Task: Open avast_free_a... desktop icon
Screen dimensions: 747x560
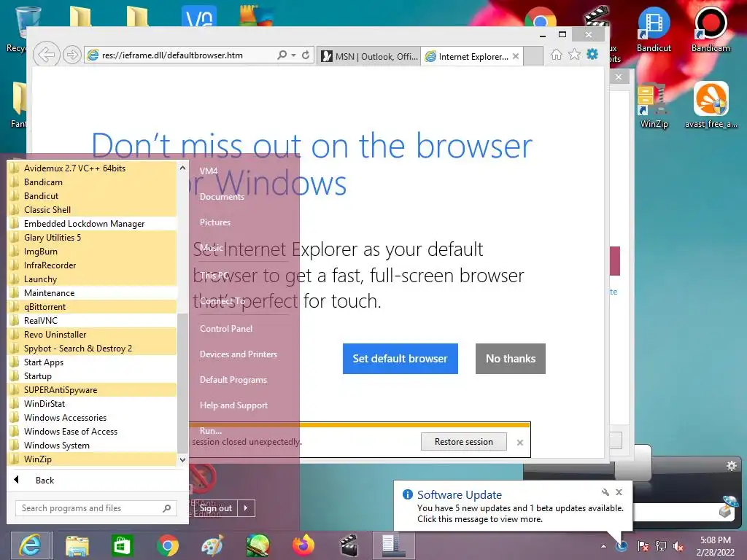Action: (x=711, y=105)
